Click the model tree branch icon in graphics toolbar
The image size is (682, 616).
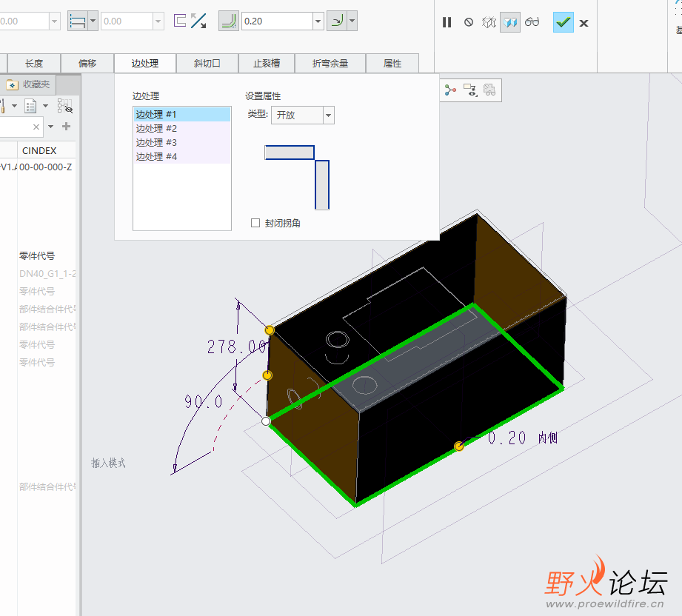(451, 90)
